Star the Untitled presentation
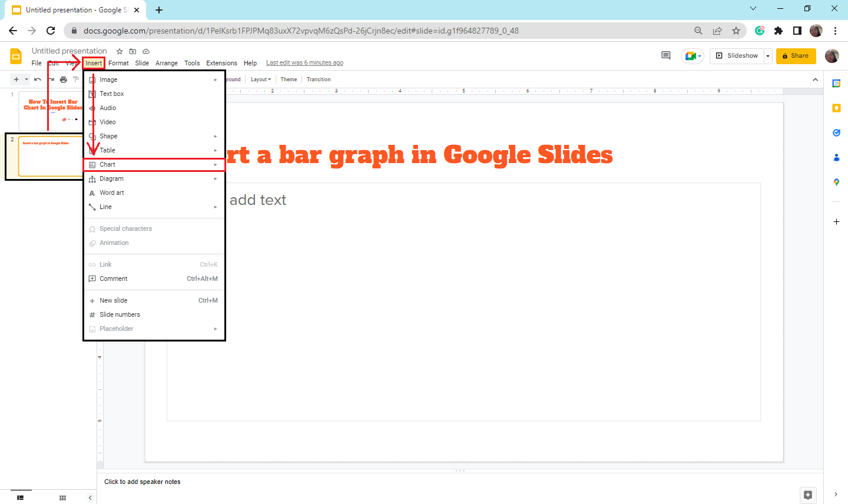 (120, 51)
